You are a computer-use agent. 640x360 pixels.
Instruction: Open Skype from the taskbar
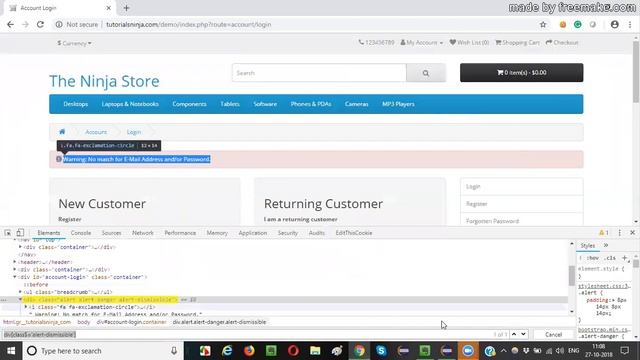pos(381,351)
